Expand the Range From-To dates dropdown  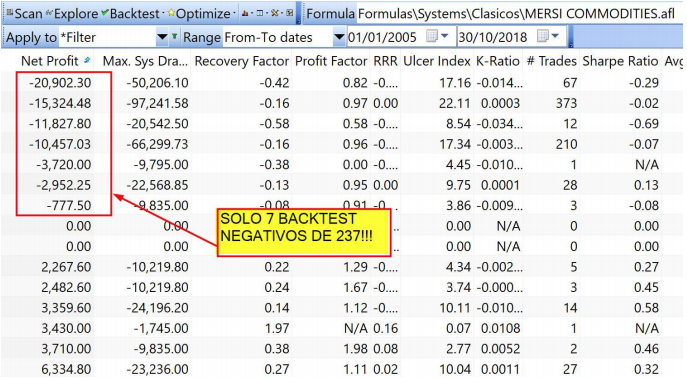[338, 37]
